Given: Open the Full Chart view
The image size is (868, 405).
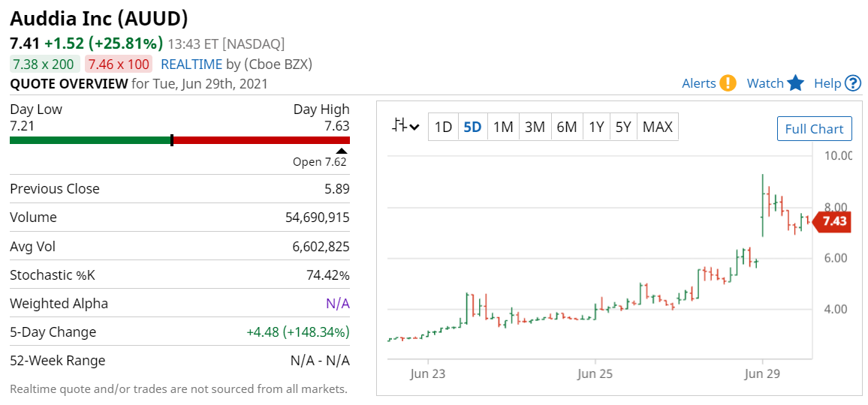Looking at the screenshot, I should click(814, 129).
